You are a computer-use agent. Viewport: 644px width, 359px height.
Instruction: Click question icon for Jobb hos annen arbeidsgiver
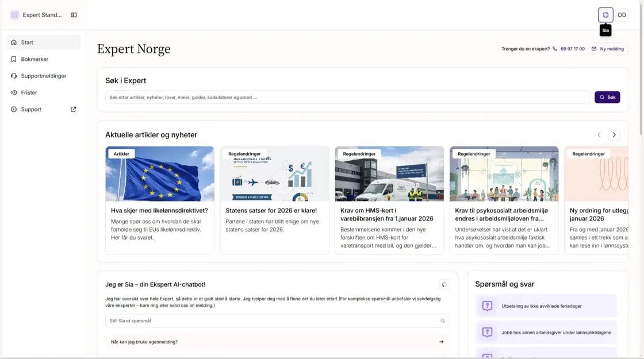tap(487, 333)
